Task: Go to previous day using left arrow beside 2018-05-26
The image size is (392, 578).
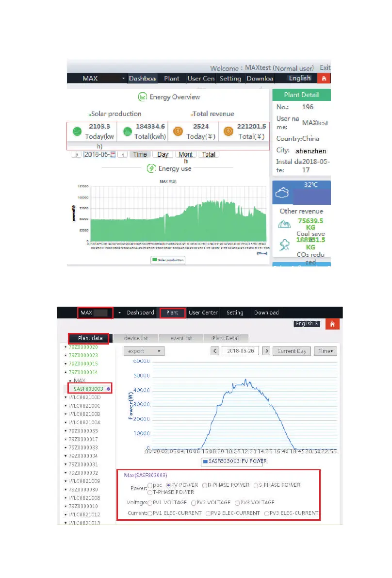Action: coord(216,351)
